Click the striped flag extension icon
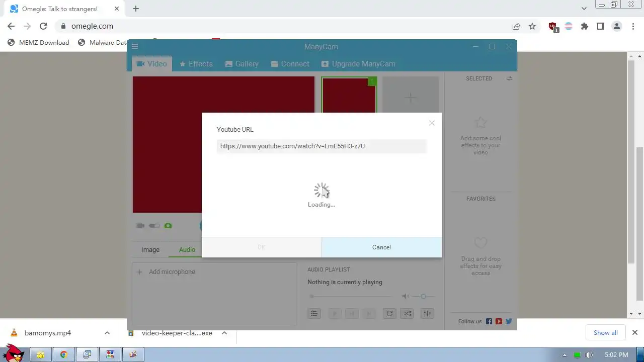Viewport: 644px width, 362px height. coord(569,26)
